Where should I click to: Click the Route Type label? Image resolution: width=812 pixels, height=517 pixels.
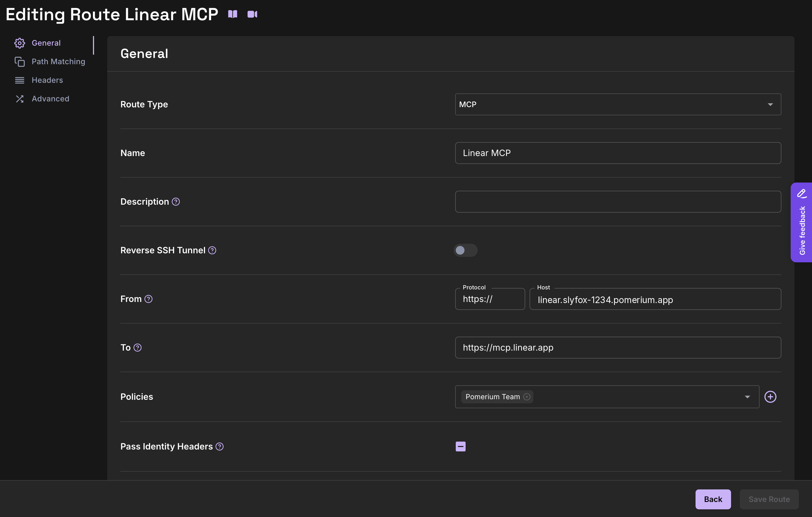[x=144, y=104]
